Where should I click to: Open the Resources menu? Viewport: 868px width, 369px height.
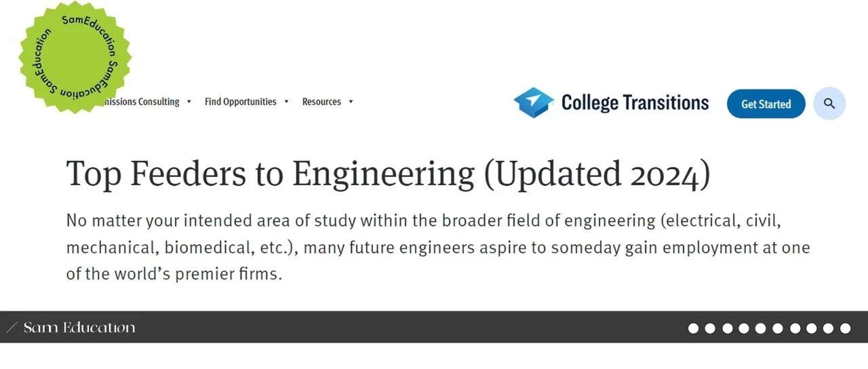tap(321, 102)
